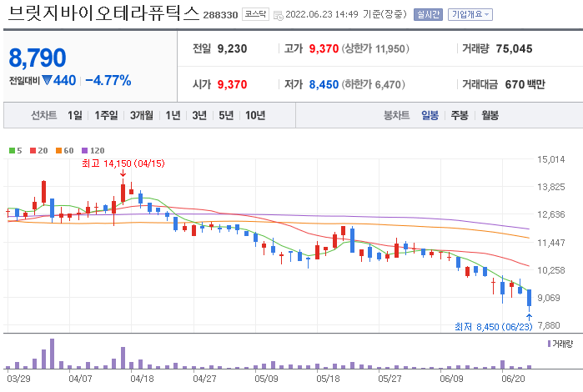The width and height of the screenshot is (583, 392).
Task: Click the 03/29 date axis label
Action: tap(18, 379)
